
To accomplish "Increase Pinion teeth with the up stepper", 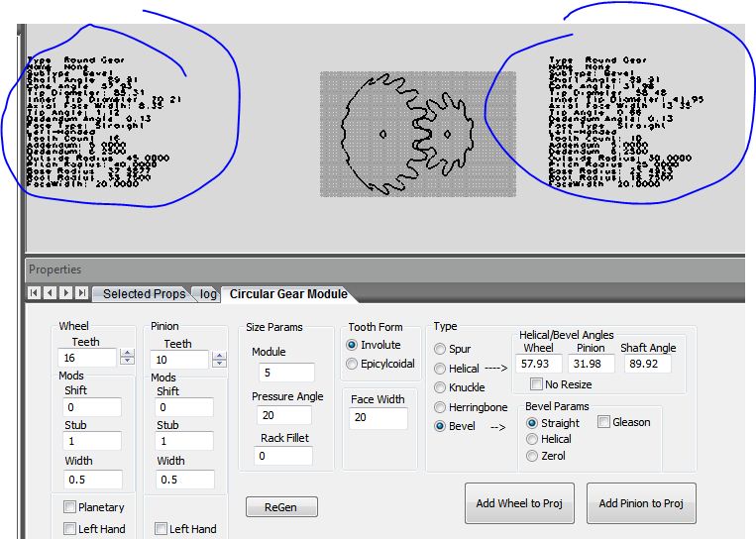I will (217, 354).
